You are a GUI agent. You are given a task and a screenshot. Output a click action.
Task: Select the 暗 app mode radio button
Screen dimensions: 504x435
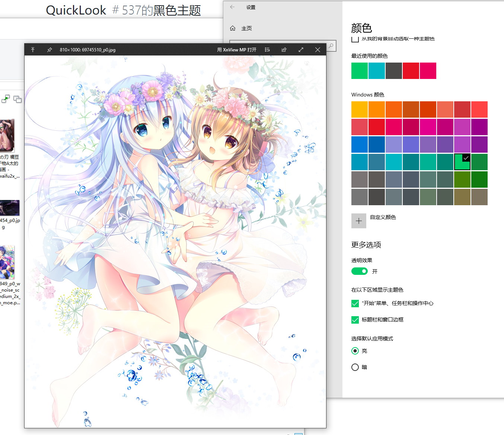pyautogui.click(x=355, y=367)
